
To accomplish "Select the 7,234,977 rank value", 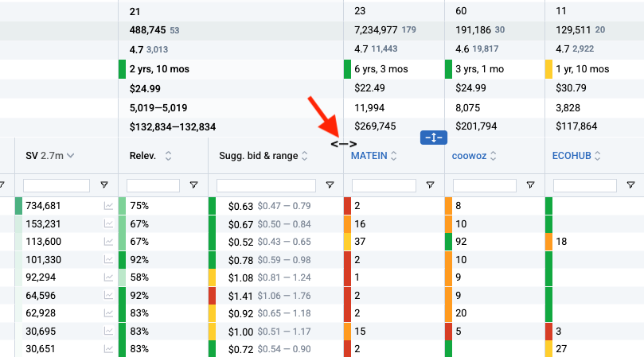I will [376, 30].
